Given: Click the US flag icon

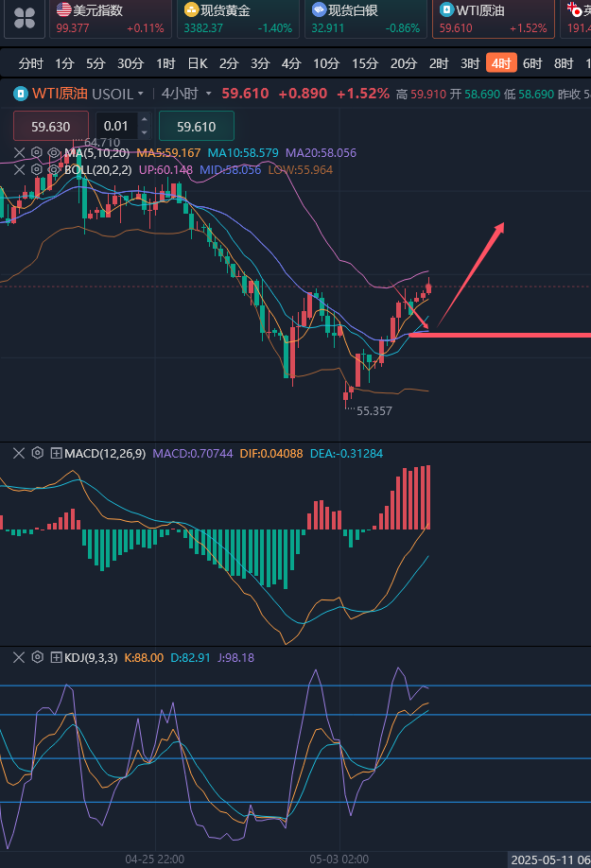Looking at the screenshot, I should pos(63,9).
